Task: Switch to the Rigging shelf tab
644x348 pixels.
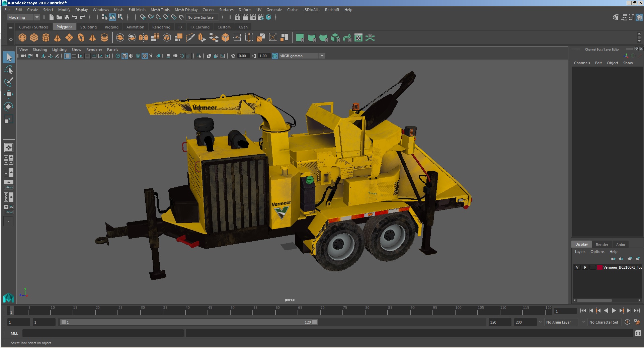Action: (111, 27)
